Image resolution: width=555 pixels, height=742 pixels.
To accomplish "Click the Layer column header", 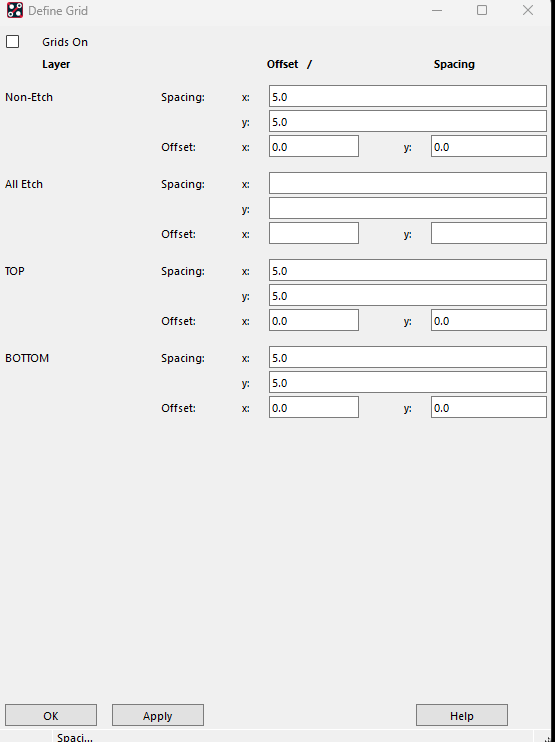I will point(56,64).
